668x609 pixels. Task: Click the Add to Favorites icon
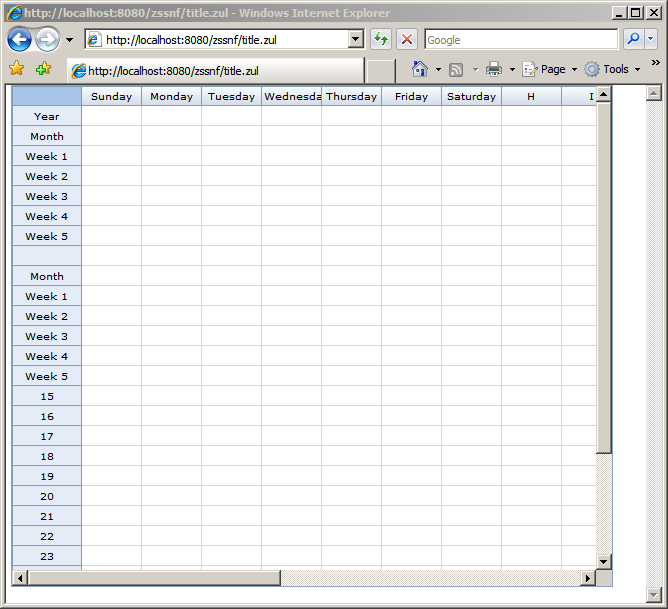[x=43, y=69]
